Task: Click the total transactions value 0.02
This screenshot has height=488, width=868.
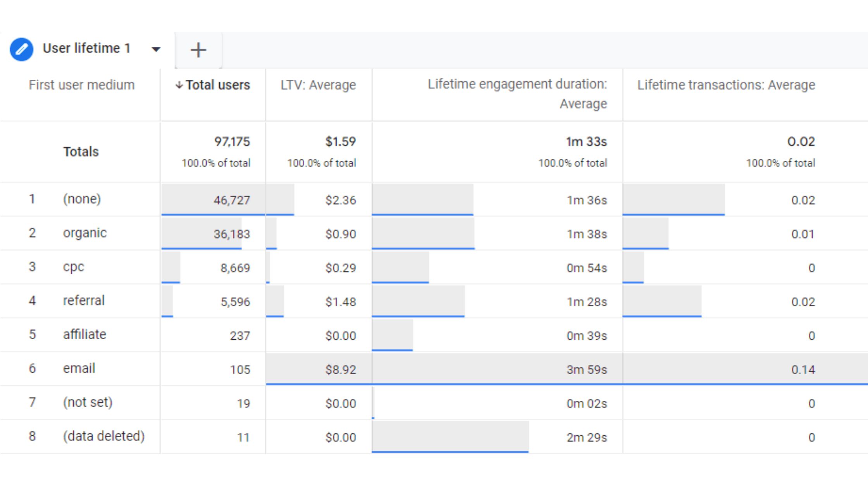Action: pyautogui.click(x=801, y=142)
